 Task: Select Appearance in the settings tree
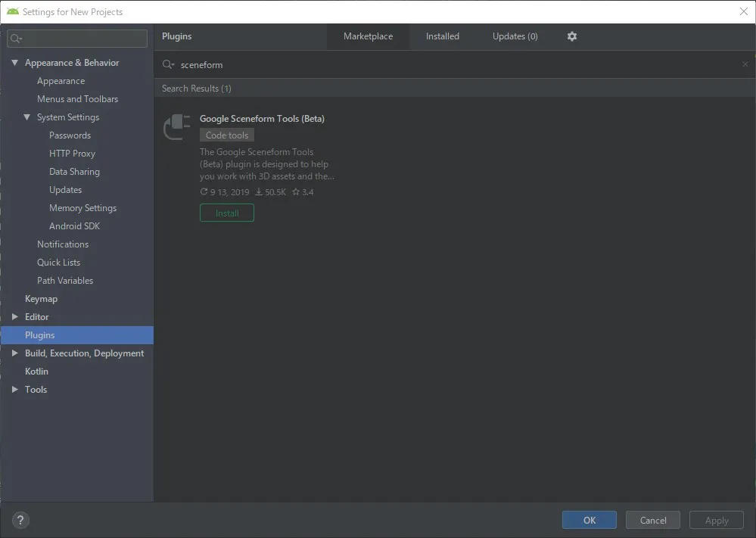[61, 81]
